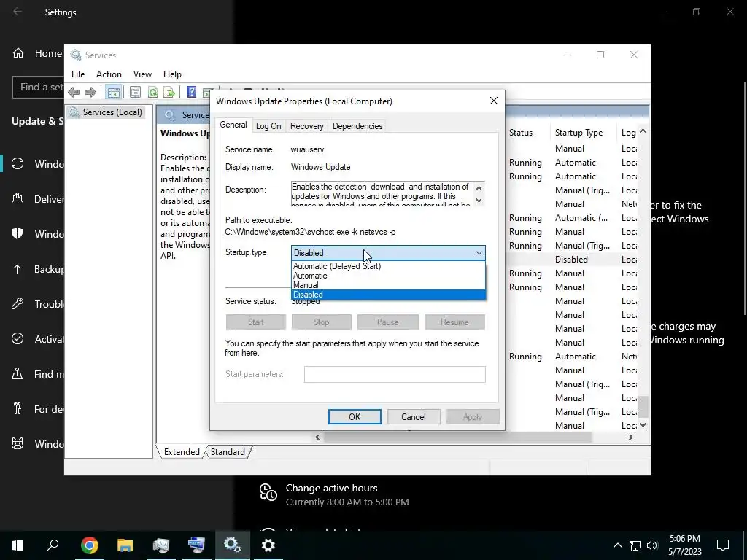Click services list scroll-up arrow
Screen dimensions: 747x560
click(643, 131)
